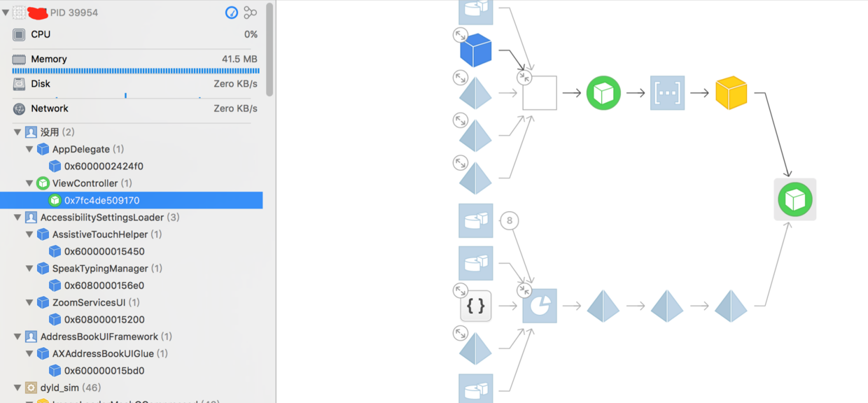The width and height of the screenshot is (868, 403).
Task: Expand the dyld_sim group triangle
Action: tap(17, 388)
